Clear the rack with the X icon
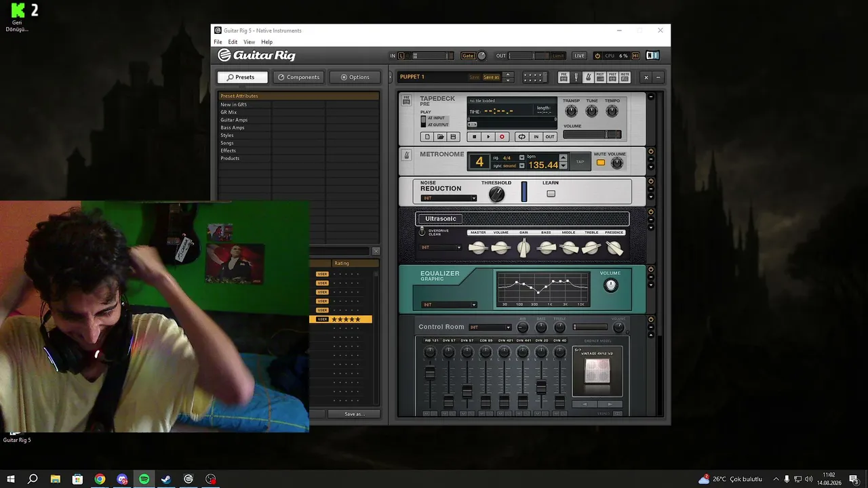The image size is (868, 488). 646,77
